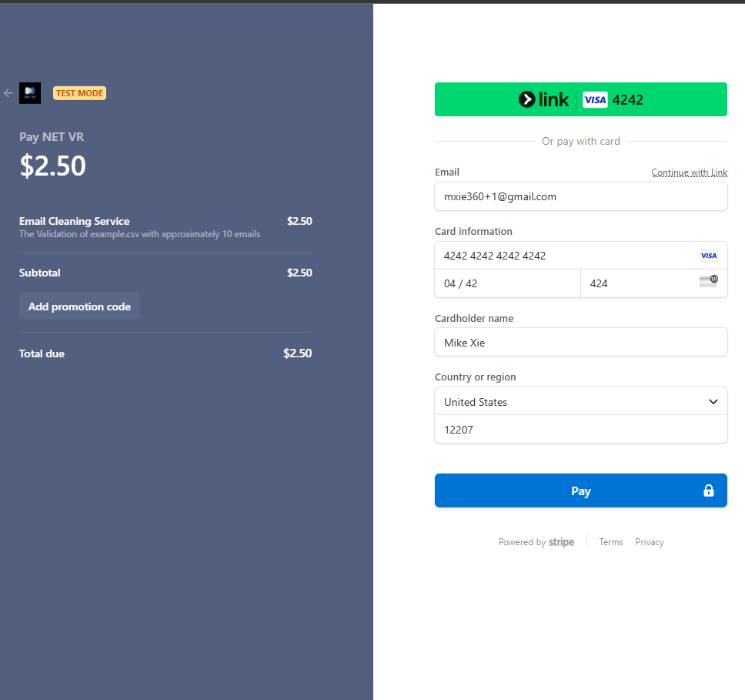
Task: Click the Link logo in the green button
Action: tap(544, 99)
